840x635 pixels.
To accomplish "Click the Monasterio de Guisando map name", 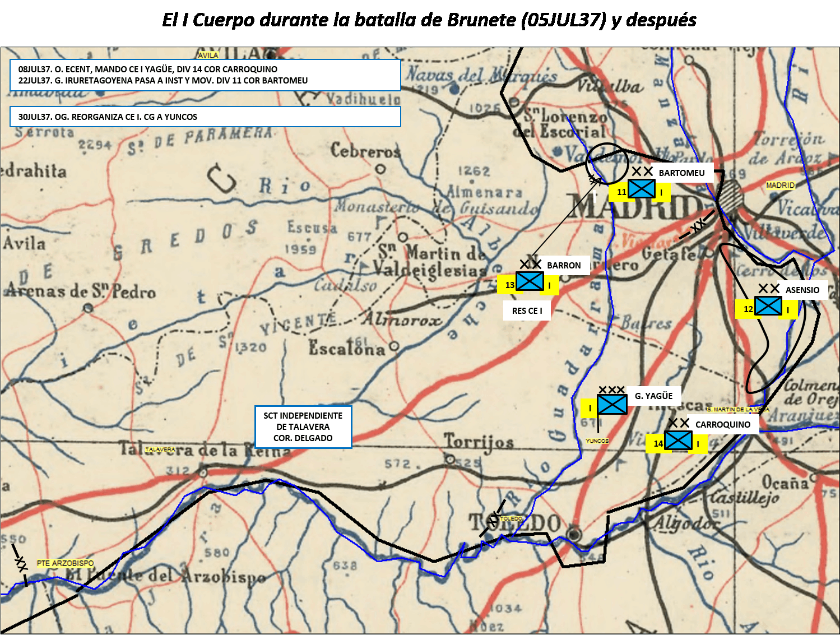I will point(437,207).
